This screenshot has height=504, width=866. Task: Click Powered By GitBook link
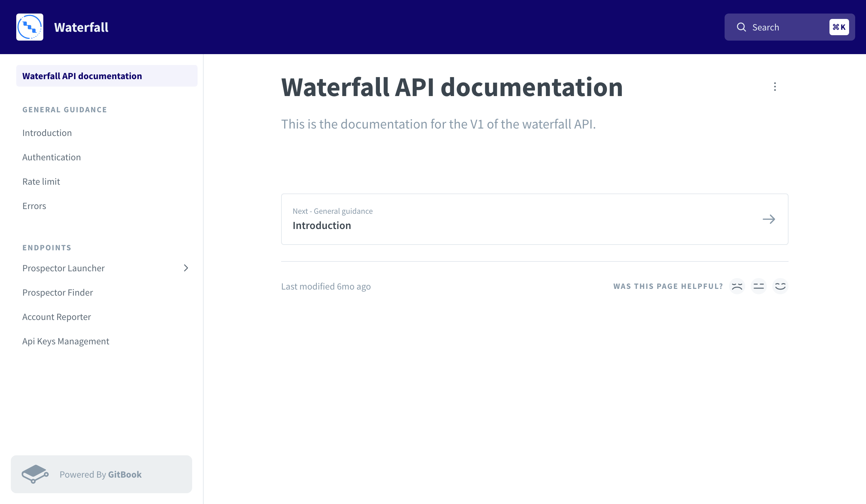coord(101,474)
